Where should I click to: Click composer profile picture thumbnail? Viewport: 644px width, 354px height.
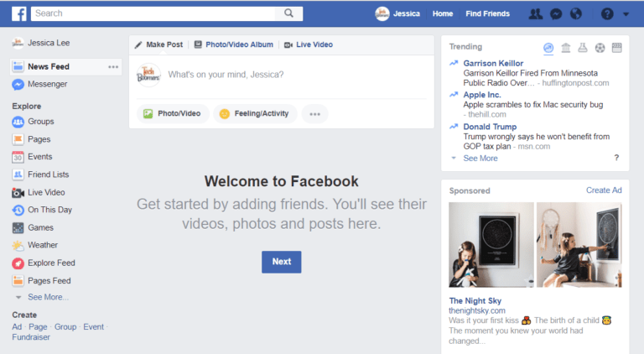tap(148, 75)
